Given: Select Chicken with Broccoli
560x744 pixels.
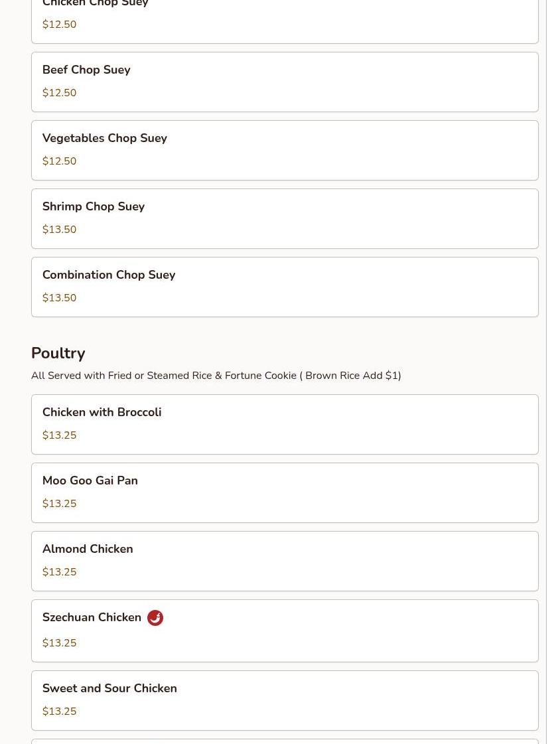Looking at the screenshot, I should click(285, 424).
